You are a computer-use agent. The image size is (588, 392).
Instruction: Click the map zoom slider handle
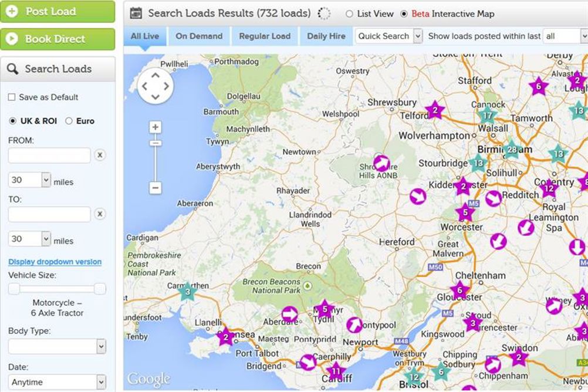coord(156,143)
